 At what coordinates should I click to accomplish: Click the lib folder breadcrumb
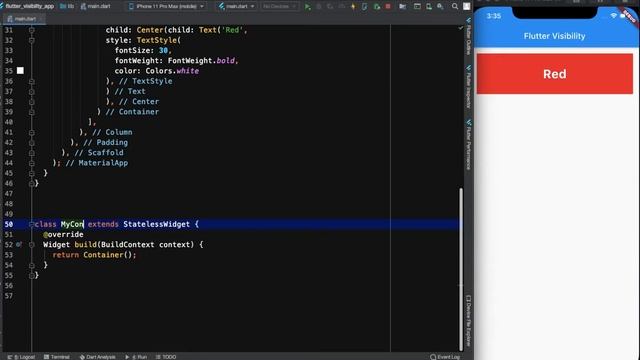(67, 7)
